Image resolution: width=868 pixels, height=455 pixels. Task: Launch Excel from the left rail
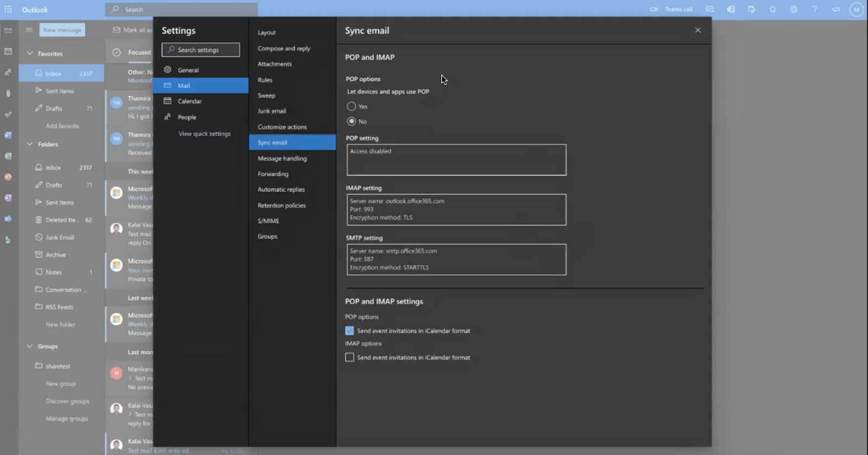tap(8, 156)
